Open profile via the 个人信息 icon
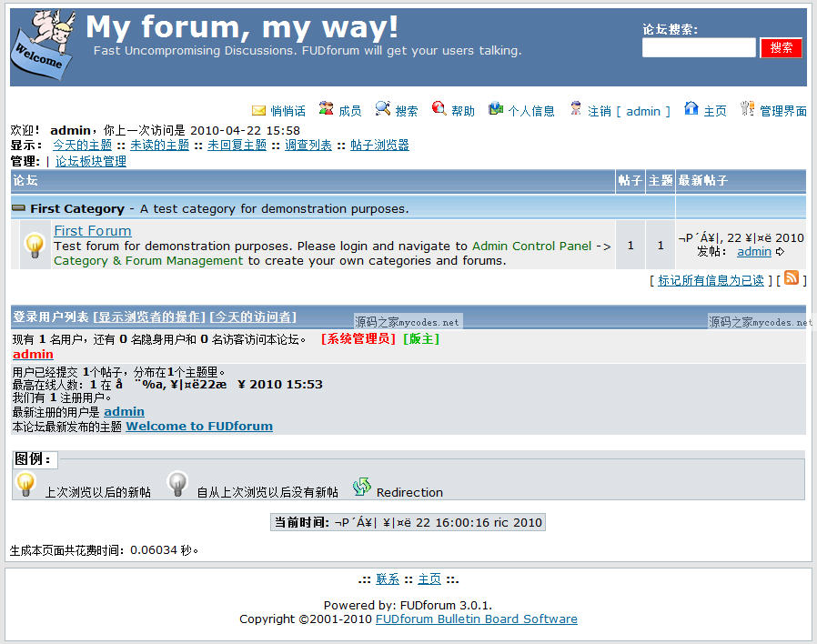The image size is (817, 644). coord(494,111)
